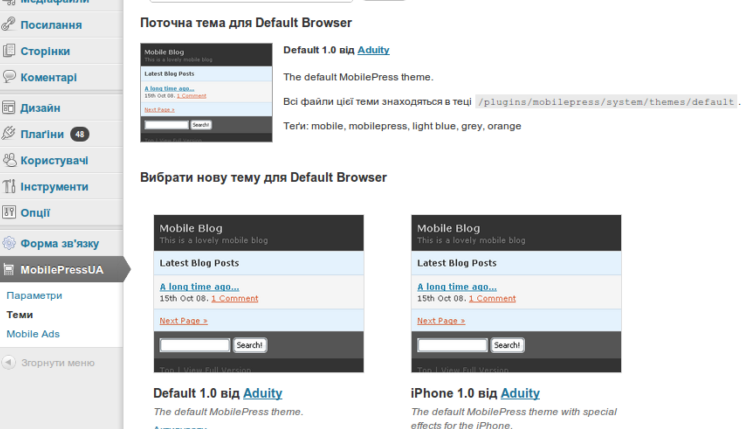Click the current theme preview thumbnail

(206, 93)
